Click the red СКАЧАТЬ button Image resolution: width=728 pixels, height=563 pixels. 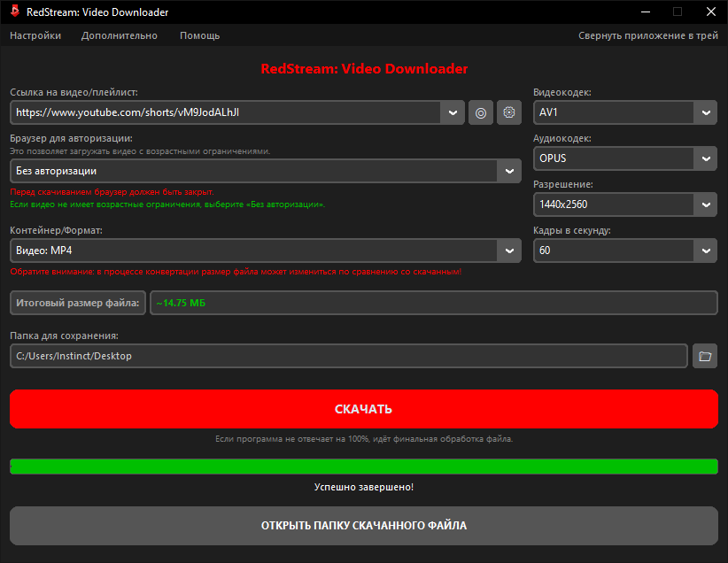point(364,409)
